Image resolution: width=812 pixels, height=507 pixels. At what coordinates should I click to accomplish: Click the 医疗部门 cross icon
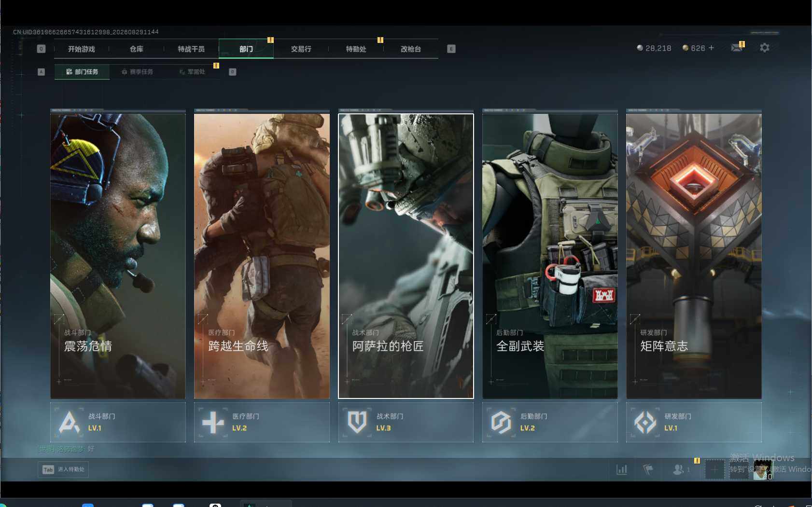(x=213, y=422)
